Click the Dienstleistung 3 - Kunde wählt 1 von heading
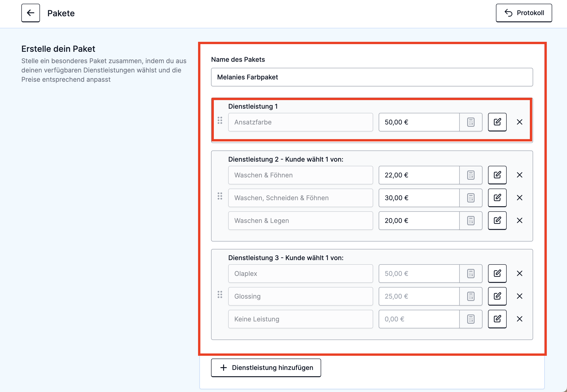 pyautogui.click(x=286, y=258)
